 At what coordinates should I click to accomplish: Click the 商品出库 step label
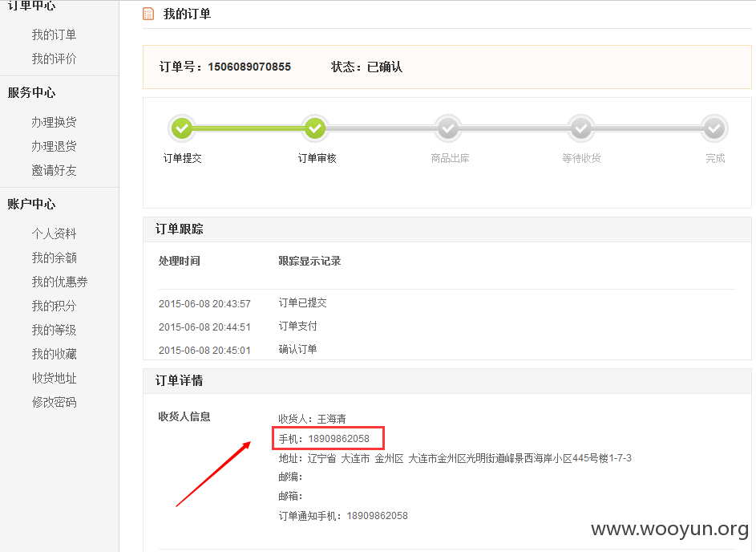point(450,158)
